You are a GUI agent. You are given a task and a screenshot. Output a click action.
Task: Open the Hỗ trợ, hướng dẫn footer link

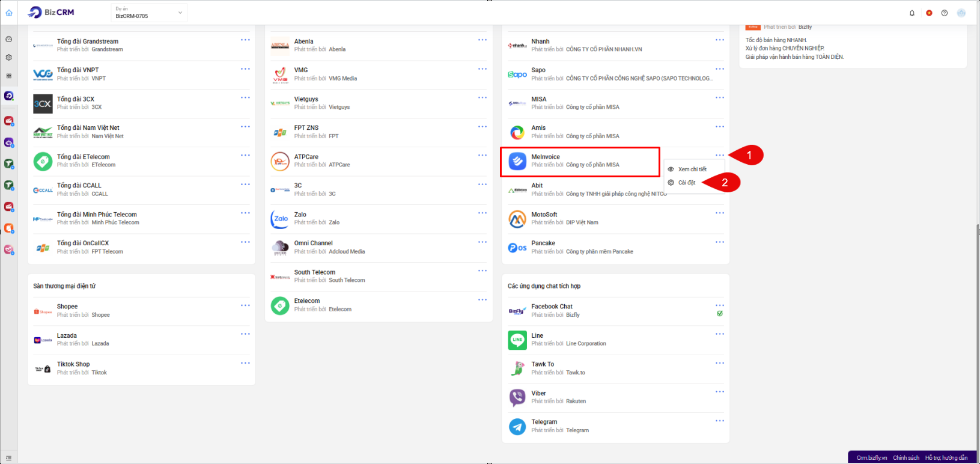pyautogui.click(x=946, y=458)
